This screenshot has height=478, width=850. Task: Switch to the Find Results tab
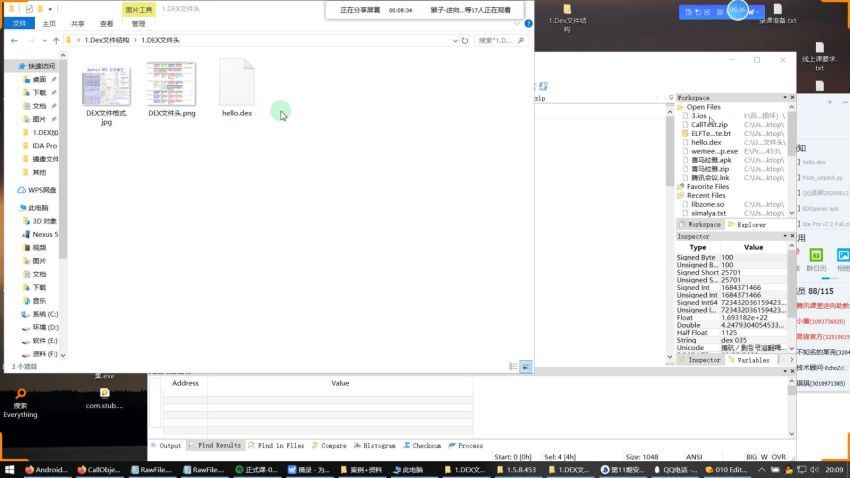pyautogui.click(x=215, y=445)
